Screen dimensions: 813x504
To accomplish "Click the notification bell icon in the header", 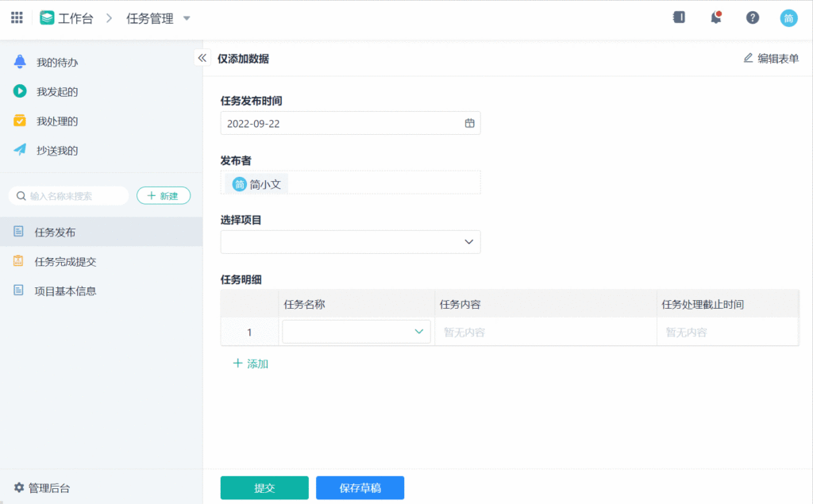I will pyautogui.click(x=715, y=17).
